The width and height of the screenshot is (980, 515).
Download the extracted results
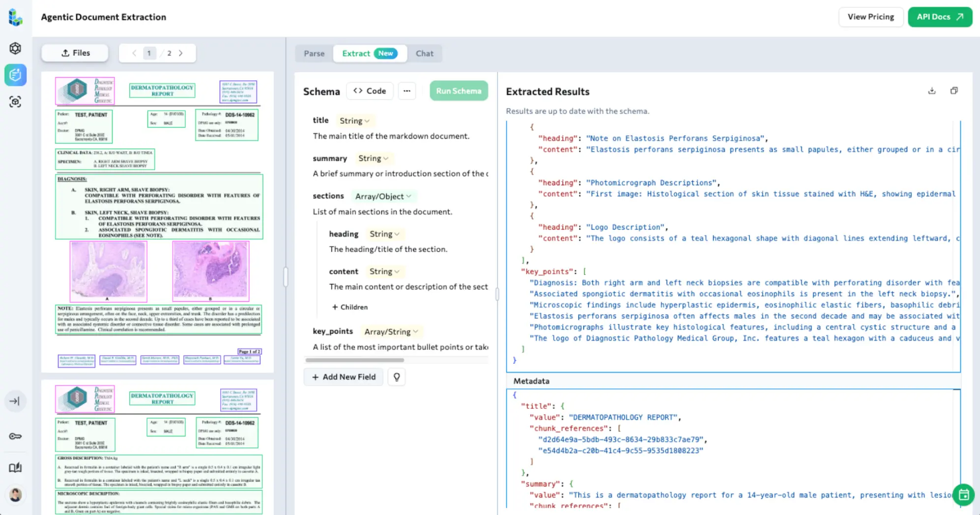click(x=931, y=91)
